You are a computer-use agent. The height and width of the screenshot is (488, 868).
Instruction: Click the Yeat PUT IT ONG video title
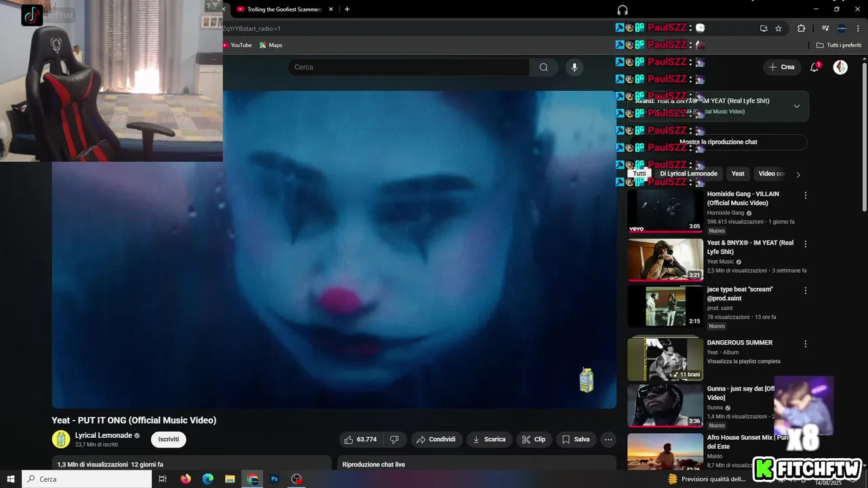[x=134, y=420]
